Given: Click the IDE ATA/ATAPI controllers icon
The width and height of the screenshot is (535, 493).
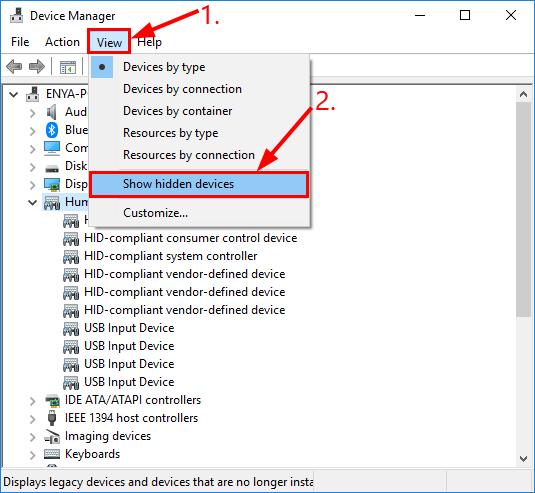Looking at the screenshot, I should click(52, 400).
